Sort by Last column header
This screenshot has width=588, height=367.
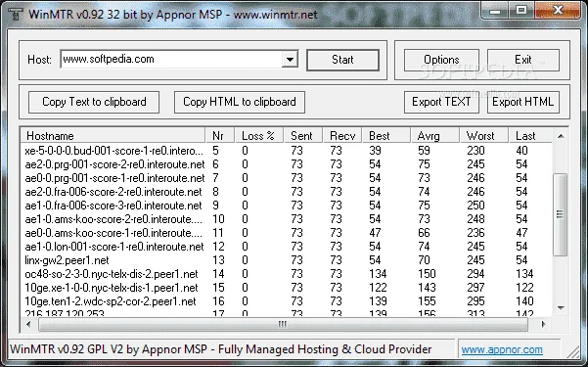(x=530, y=135)
